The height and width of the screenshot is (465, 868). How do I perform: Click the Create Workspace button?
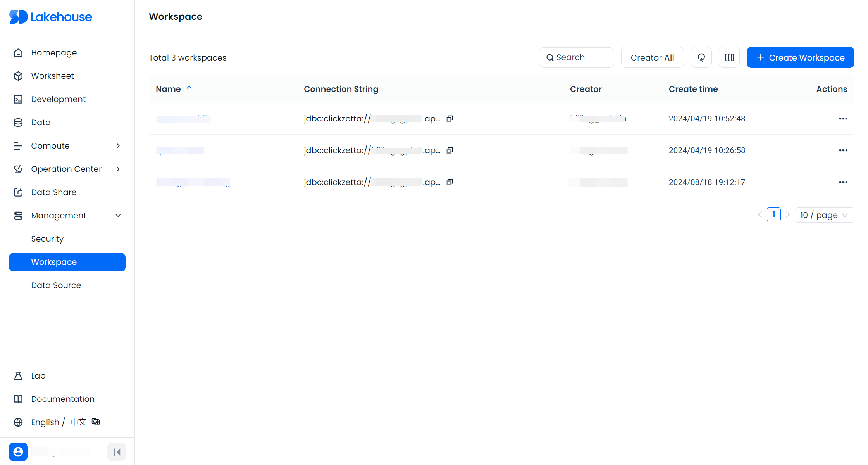point(800,57)
